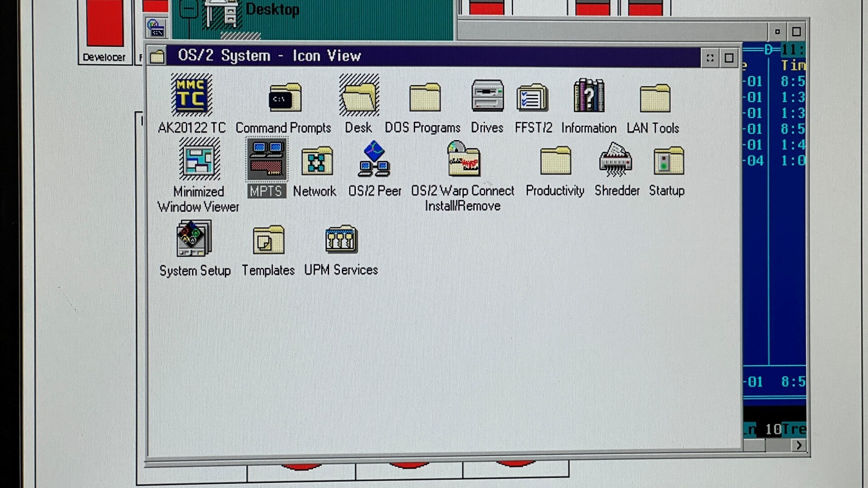Screen dimensions: 868x488
Task: Click the 'Shredder' label text
Action: coord(617,191)
